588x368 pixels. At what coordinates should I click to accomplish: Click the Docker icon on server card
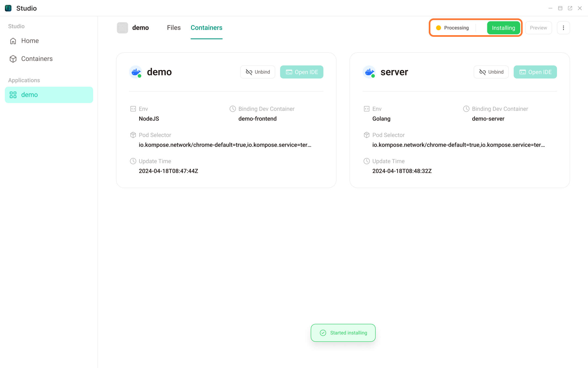tap(369, 72)
